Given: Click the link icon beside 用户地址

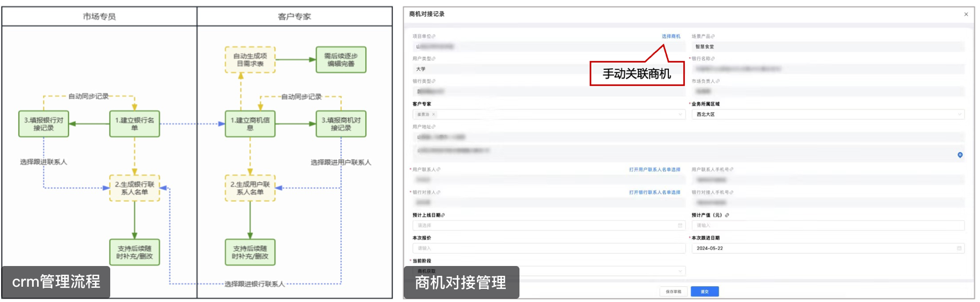Looking at the screenshot, I should 433,127.
